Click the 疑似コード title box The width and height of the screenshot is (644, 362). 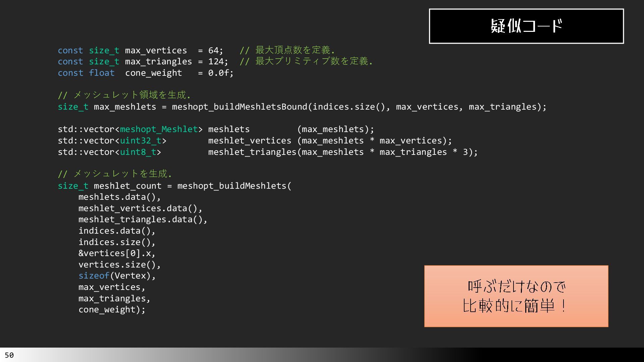coord(526,26)
